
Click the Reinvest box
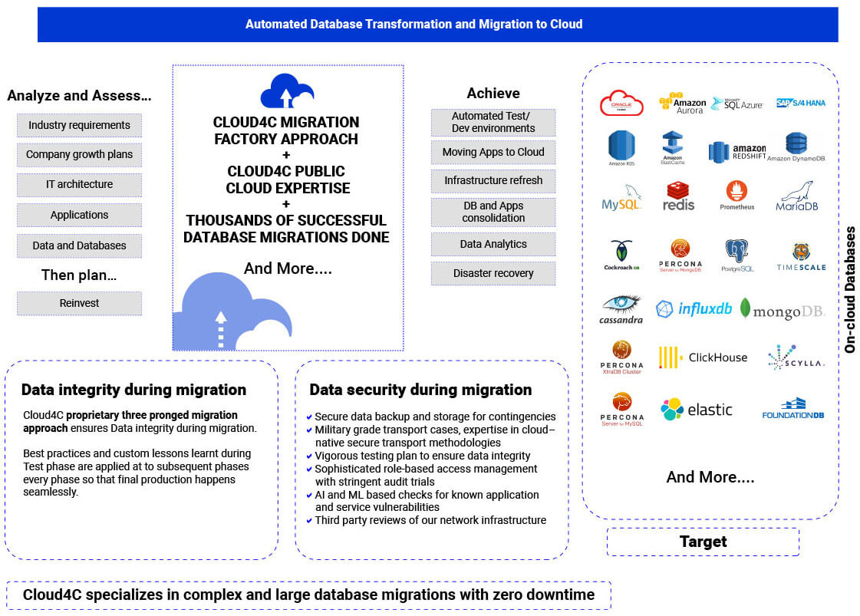(79, 303)
